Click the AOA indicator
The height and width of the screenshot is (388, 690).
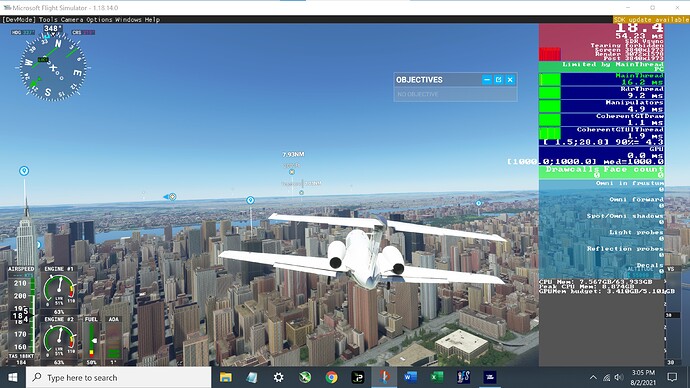pyautogui.click(x=114, y=340)
